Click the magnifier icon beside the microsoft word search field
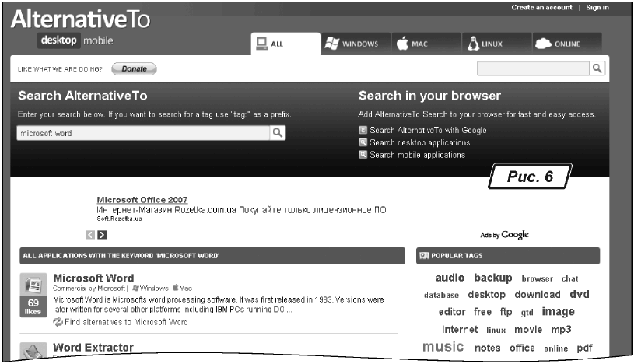The width and height of the screenshot is (634, 364). [x=278, y=133]
